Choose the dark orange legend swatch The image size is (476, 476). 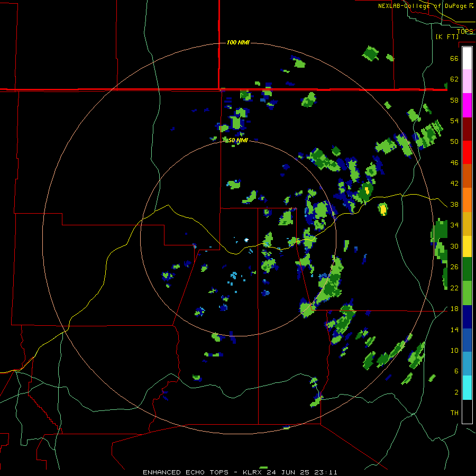click(467, 176)
